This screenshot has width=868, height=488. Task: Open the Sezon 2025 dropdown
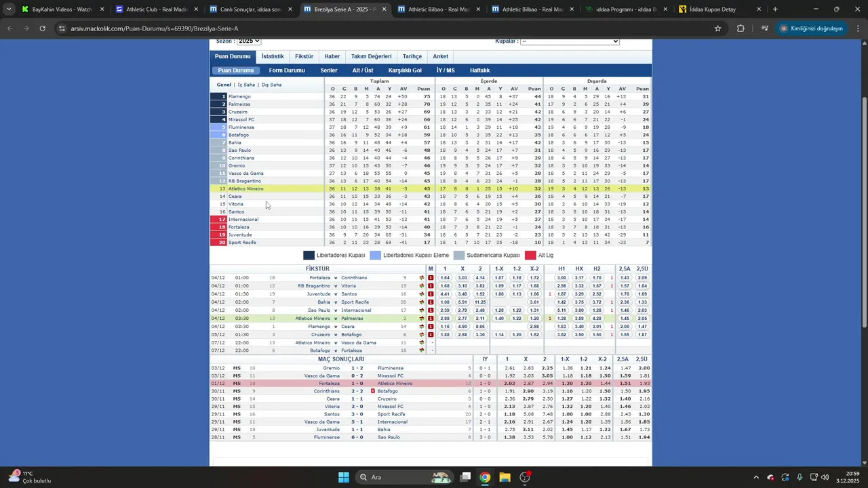point(249,41)
